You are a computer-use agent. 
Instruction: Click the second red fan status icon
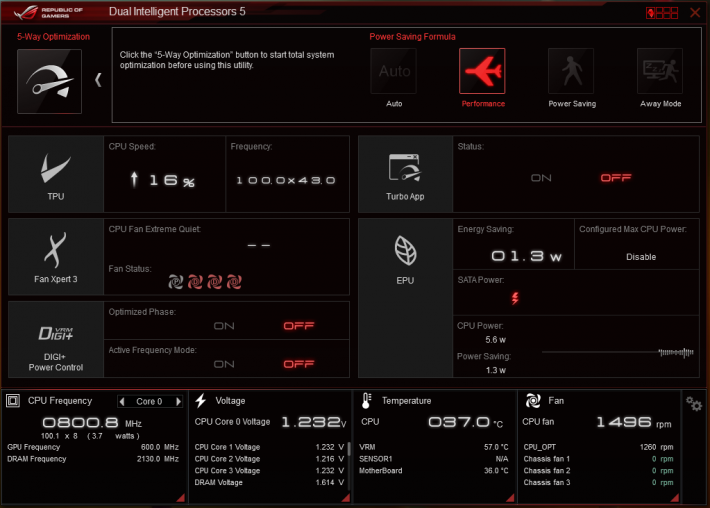[x=195, y=282]
